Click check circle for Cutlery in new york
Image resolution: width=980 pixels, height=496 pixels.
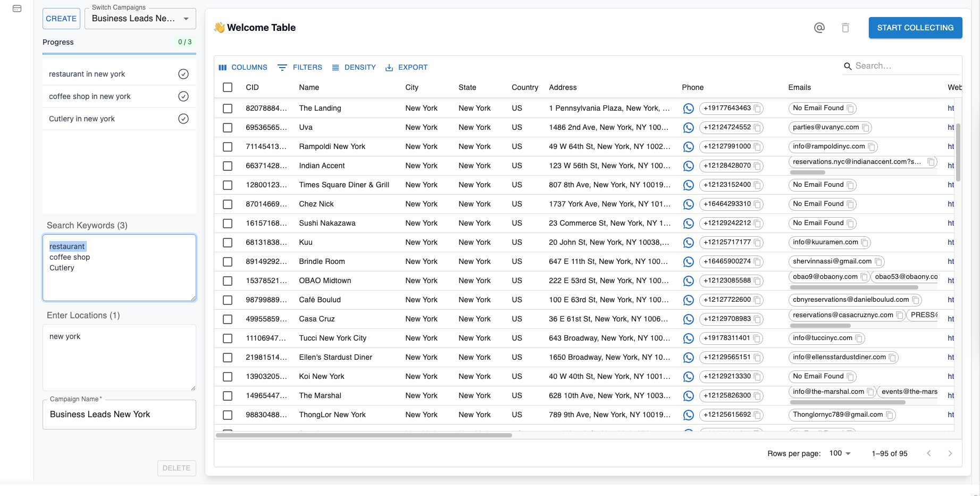183,119
